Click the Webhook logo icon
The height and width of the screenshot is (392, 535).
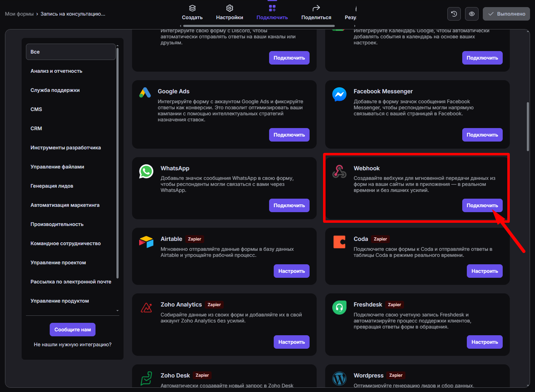point(339,171)
